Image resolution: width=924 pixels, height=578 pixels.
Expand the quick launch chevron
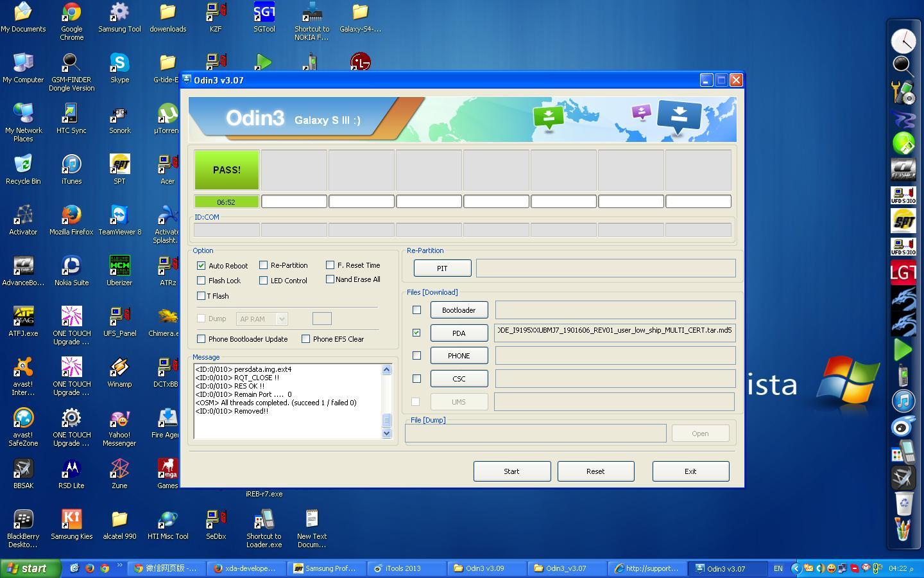(x=119, y=566)
